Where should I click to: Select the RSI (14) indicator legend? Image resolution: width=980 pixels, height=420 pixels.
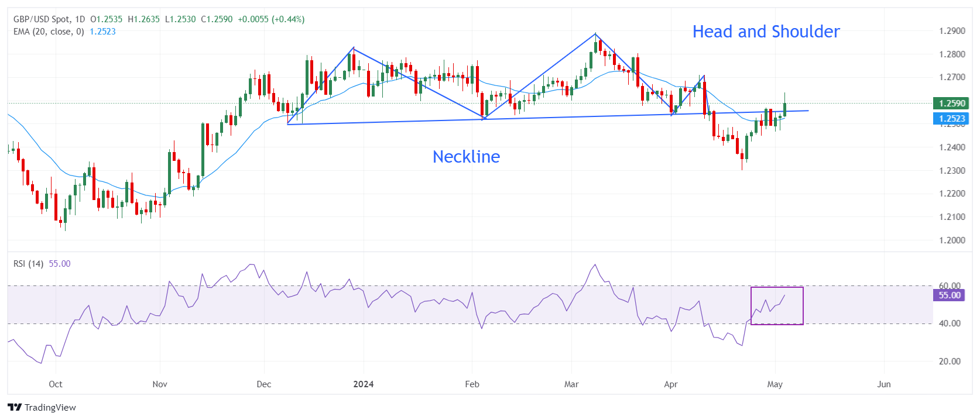click(28, 264)
